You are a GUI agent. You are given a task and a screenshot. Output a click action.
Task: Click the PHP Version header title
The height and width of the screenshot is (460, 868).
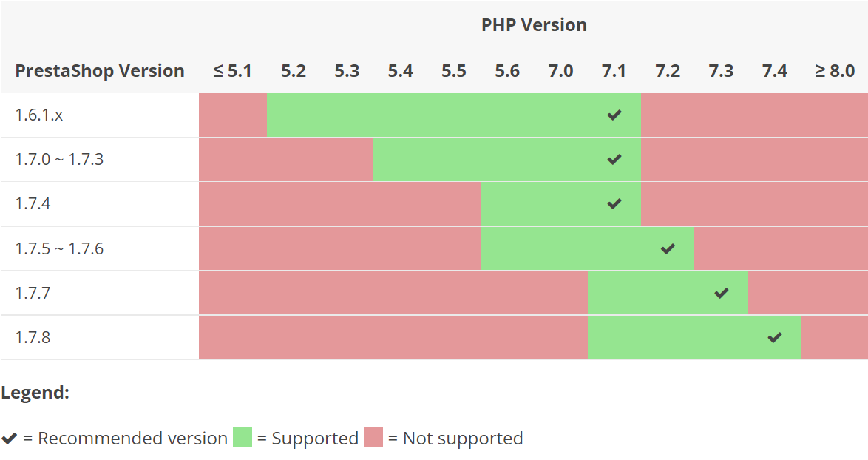tap(534, 24)
